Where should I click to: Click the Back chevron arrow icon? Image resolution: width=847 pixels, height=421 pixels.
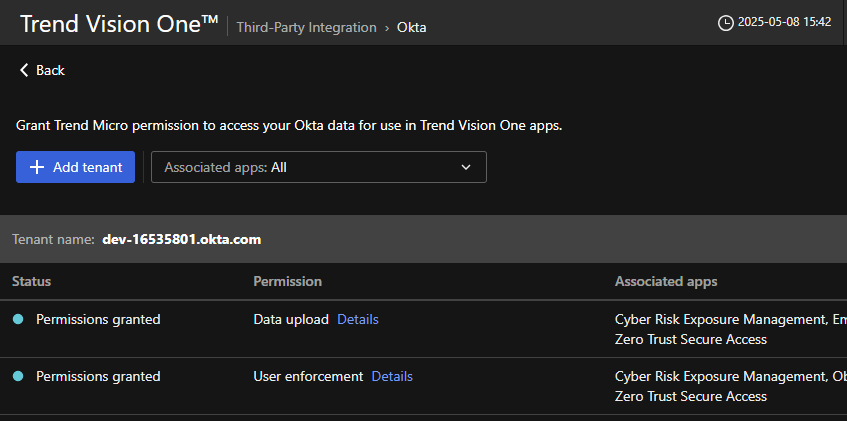coord(24,70)
